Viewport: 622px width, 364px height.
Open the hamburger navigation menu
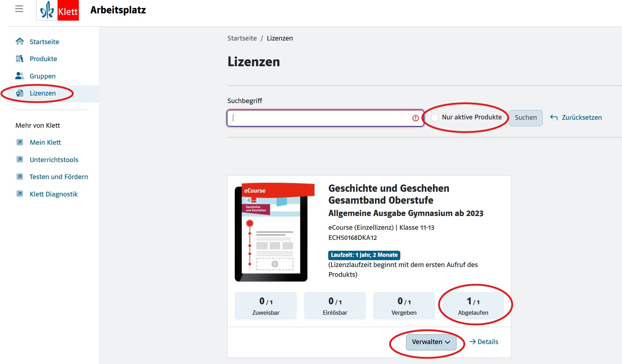click(x=19, y=9)
